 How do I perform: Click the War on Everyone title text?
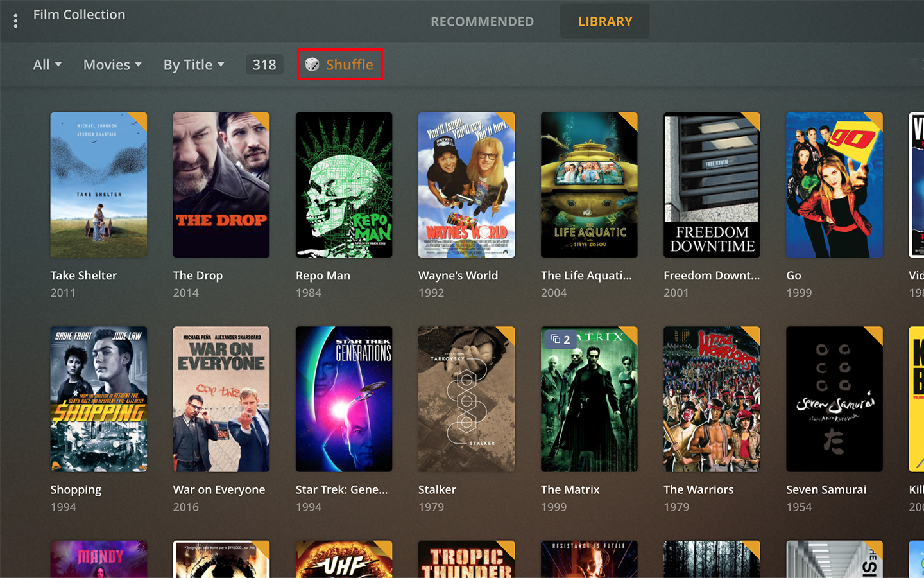pyautogui.click(x=219, y=489)
